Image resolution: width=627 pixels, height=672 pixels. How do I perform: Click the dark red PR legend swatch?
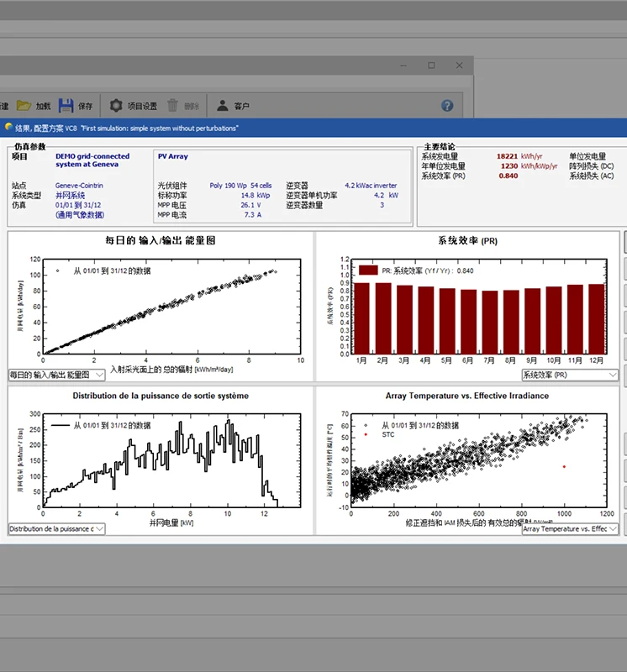pos(368,270)
